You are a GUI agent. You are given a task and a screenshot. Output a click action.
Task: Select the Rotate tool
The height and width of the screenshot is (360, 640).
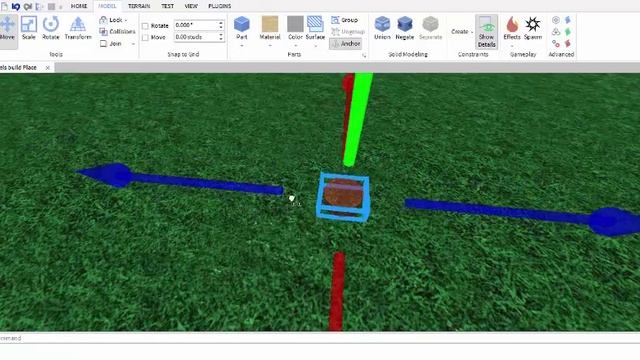(x=51, y=29)
